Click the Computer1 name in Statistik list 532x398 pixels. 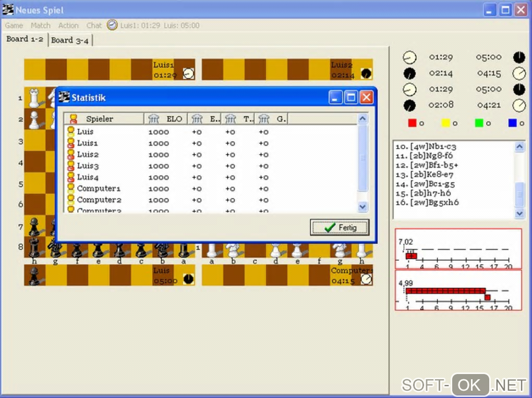tap(99, 189)
